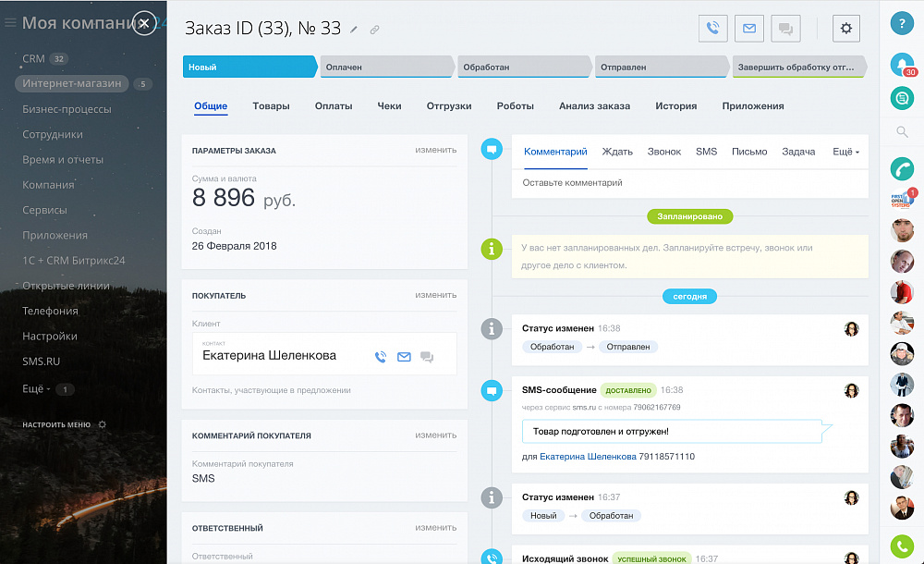Open CRM in the left menu
Viewport: 924px width, 564px height.
(33, 58)
